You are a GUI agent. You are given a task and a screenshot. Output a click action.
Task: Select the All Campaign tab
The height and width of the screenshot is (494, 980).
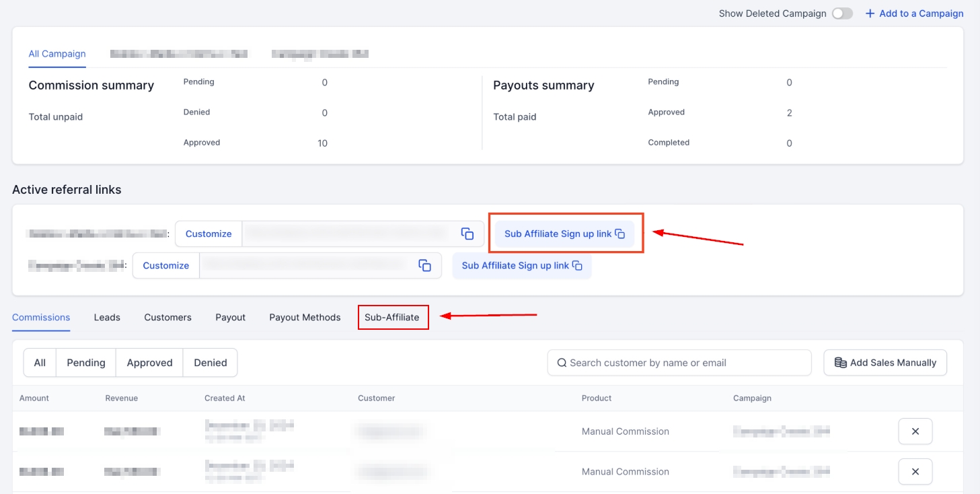[x=57, y=54]
